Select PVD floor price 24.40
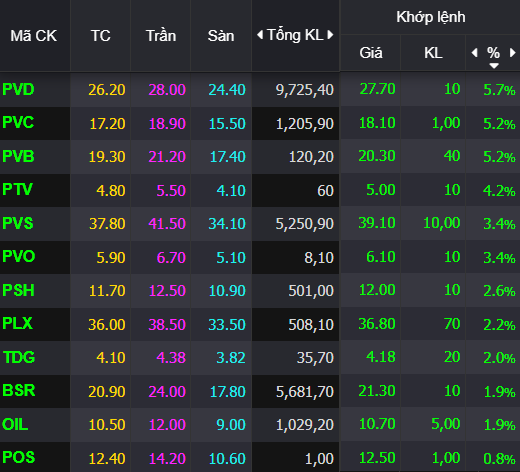520x472 pixels. [227, 90]
